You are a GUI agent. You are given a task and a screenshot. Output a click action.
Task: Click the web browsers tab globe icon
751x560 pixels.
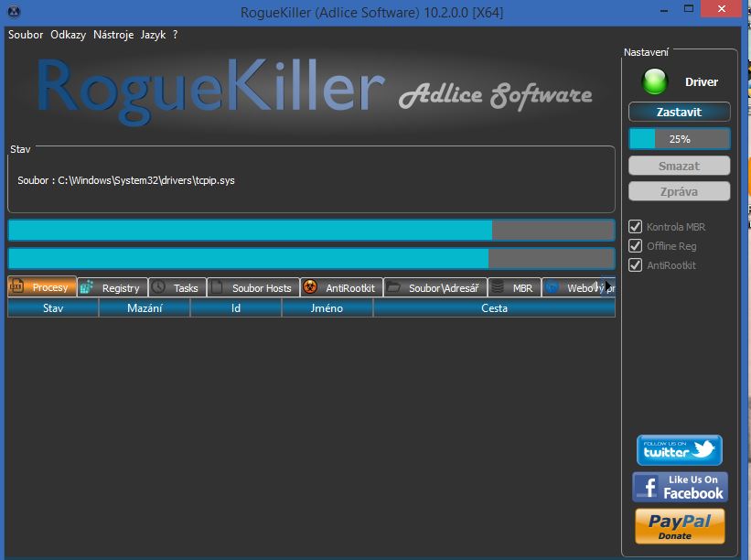[552, 287]
